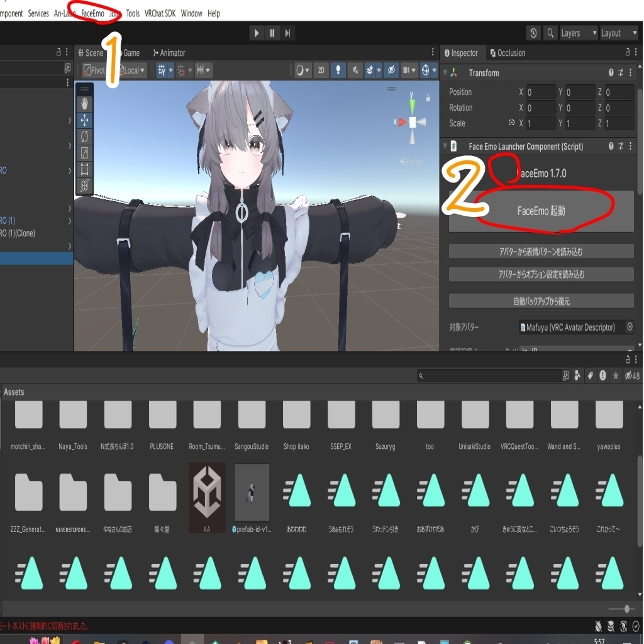Click アバターからオプション設定を読み込む button
The image size is (644, 644).
click(x=541, y=274)
